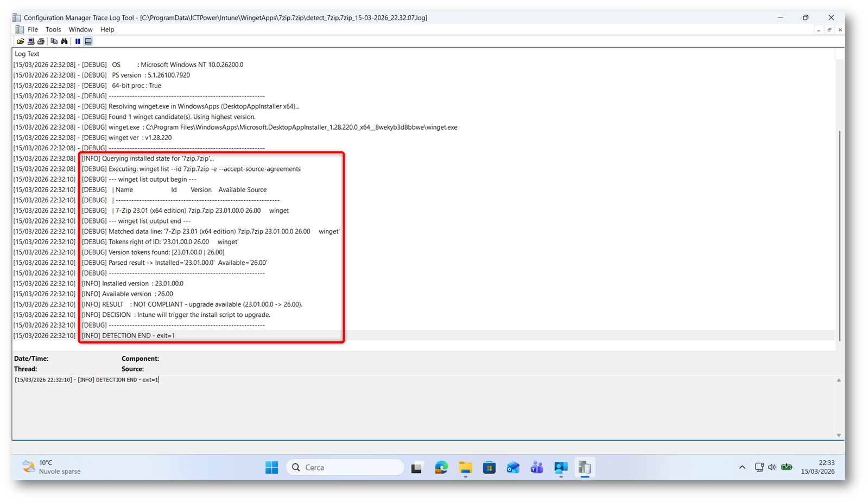Open the remote desktop app taskbar icon
This screenshot has width=868, height=503.
561,467
